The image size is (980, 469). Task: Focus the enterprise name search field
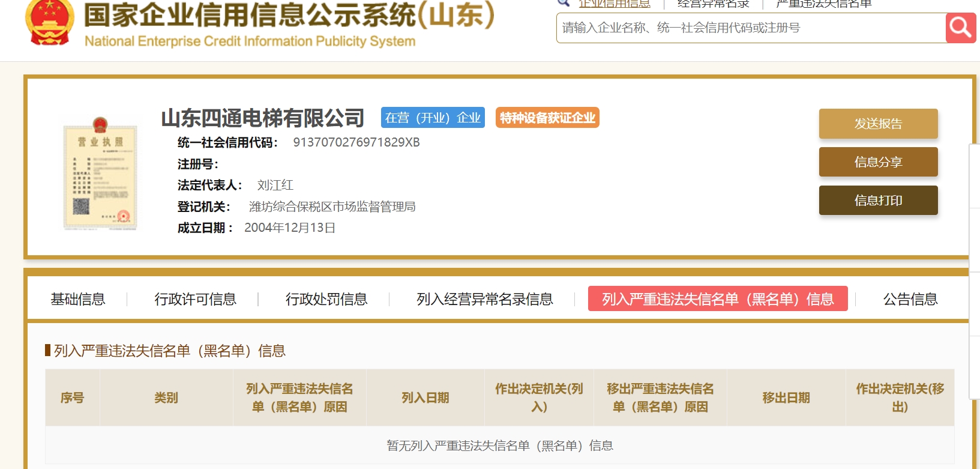(x=751, y=28)
